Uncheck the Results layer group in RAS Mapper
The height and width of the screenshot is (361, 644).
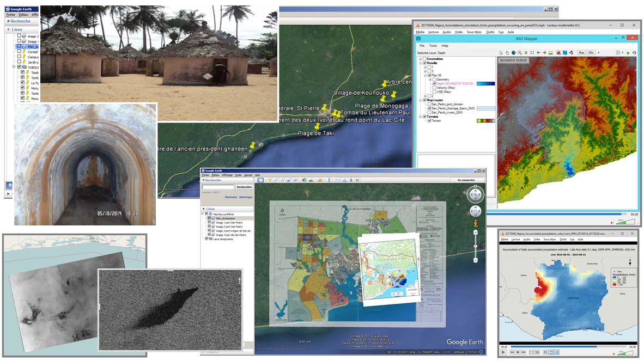coord(424,63)
